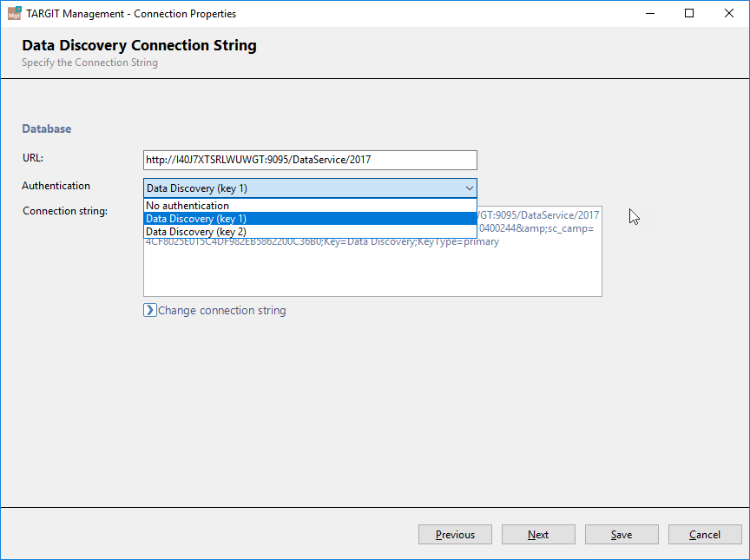Open Change connection string link

pyautogui.click(x=222, y=310)
